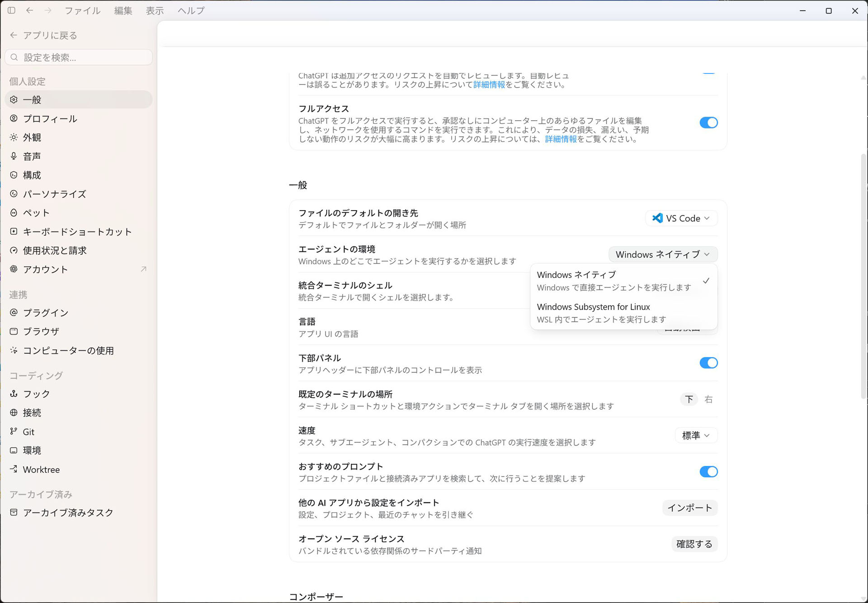Image resolution: width=868 pixels, height=603 pixels.
Task: Click the logo icon beside アカウント
Action: tap(14, 269)
